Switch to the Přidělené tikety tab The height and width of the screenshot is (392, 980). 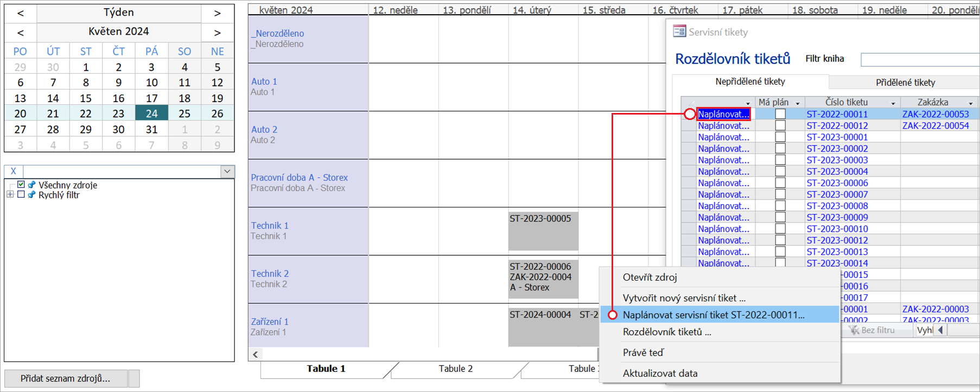(905, 83)
